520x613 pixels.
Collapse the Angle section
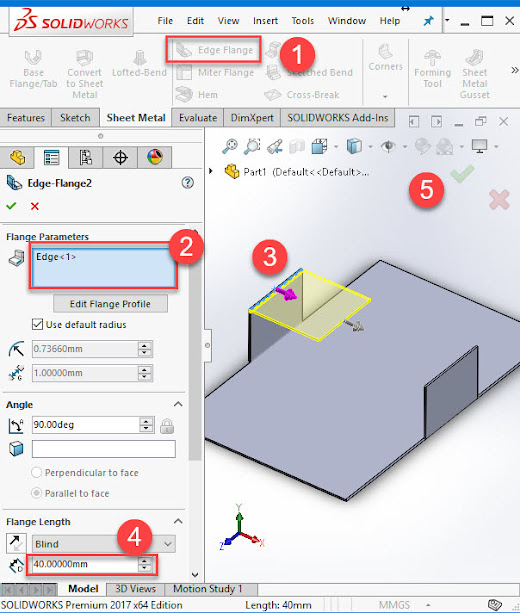click(x=178, y=404)
